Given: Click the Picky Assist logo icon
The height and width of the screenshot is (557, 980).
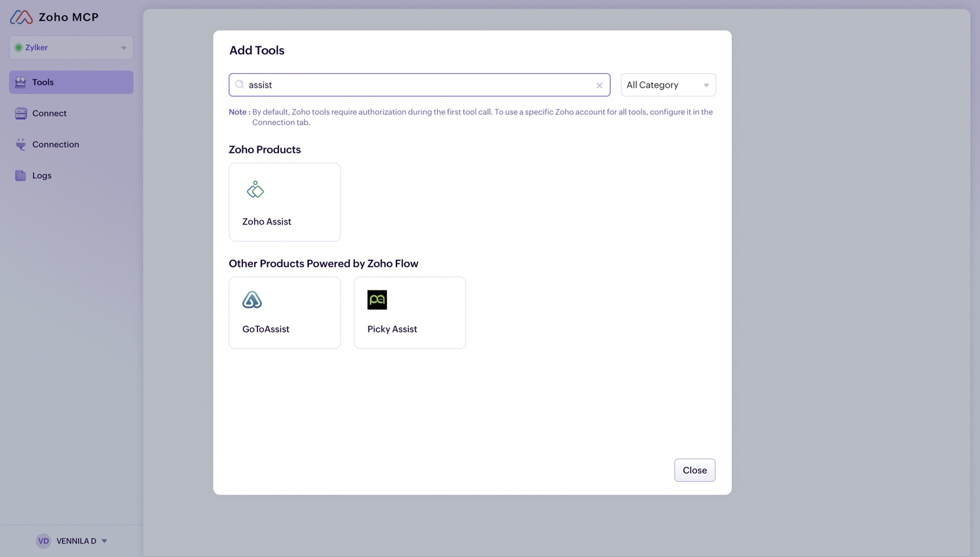Looking at the screenshot, I should [x=377, y=300].
